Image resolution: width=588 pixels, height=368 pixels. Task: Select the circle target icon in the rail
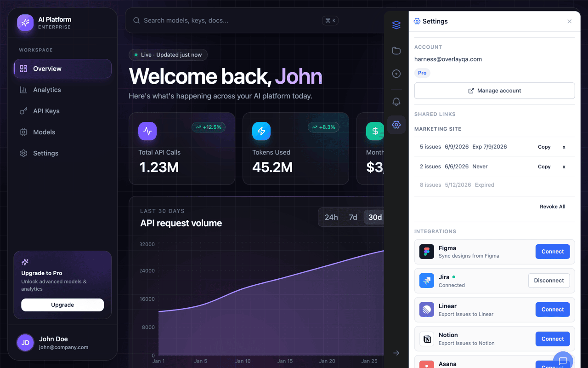pos(396,74)
